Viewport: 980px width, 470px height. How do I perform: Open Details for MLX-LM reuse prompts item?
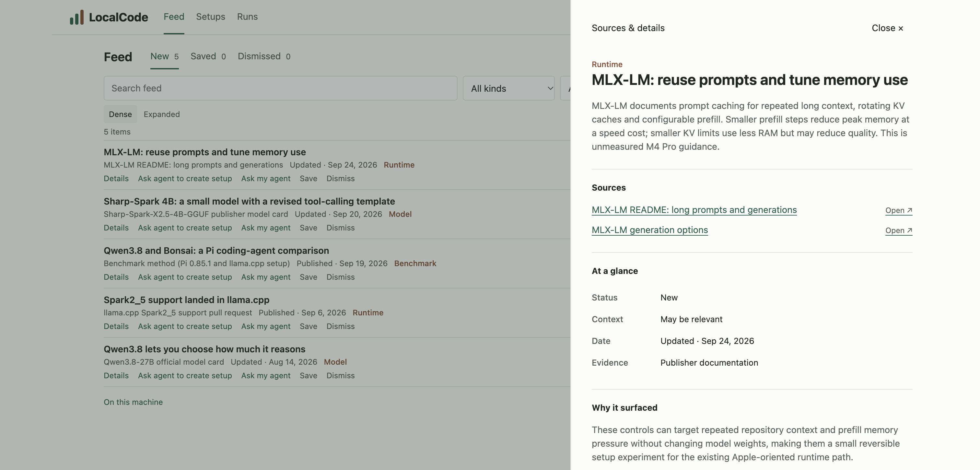pos(116,179)
